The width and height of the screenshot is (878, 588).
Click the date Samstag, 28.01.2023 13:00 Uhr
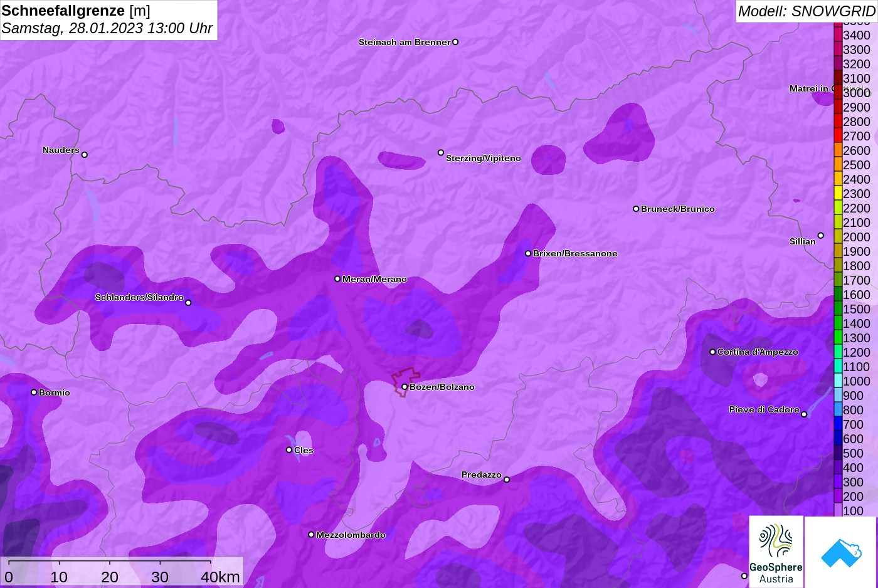[x=107, y=28]
